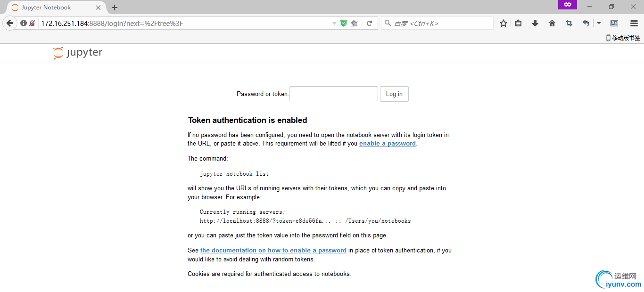Open the downloads arrow icon
The height and width of the screenshot is (292, 644).
[535, 23]
